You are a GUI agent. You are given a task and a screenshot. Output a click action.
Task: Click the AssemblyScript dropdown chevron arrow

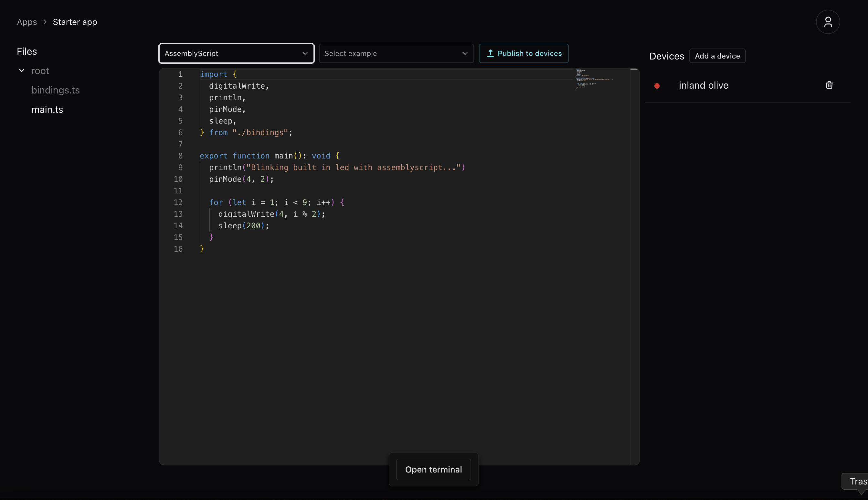[305, 54]
